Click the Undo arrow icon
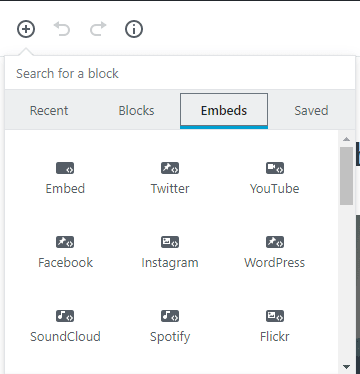 click(62, 29)
